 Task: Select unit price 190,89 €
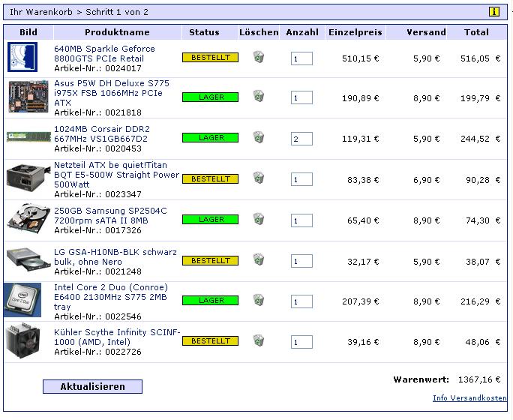click(x=360, y=98)
